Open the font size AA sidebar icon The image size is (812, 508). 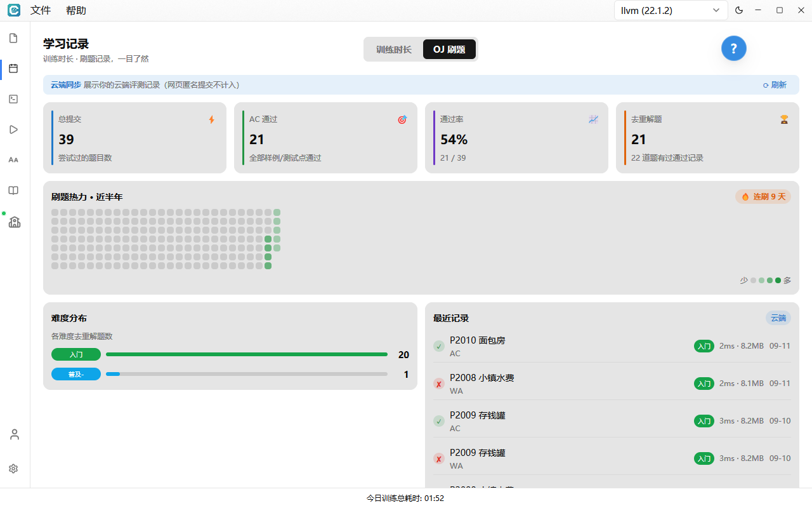13,160
